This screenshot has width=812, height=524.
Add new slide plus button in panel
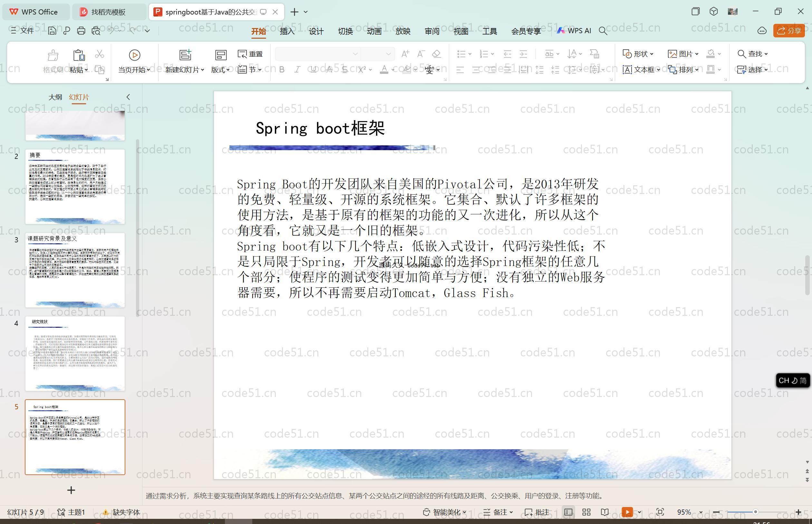[x=71, y=490]
